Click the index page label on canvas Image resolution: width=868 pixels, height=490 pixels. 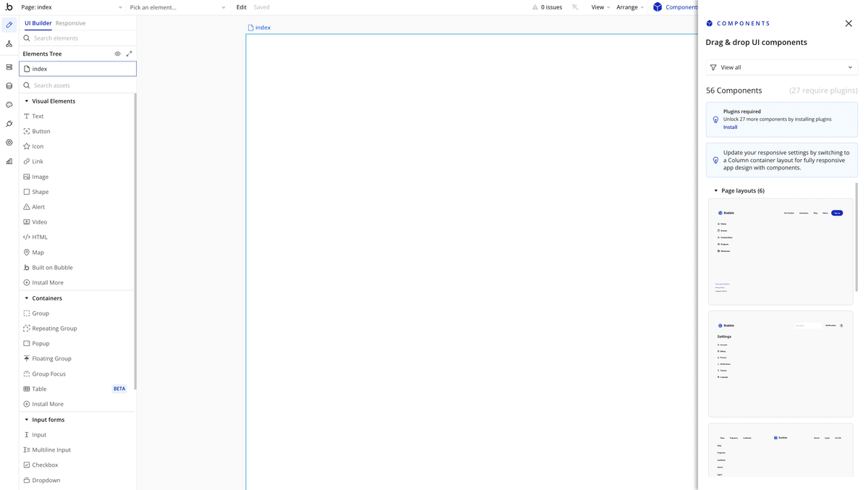(259, 28)
